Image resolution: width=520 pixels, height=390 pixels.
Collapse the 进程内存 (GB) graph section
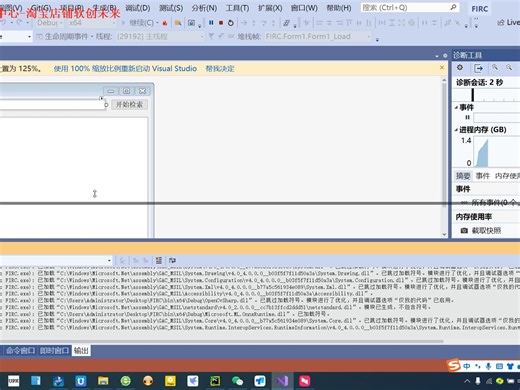(456, 130)
